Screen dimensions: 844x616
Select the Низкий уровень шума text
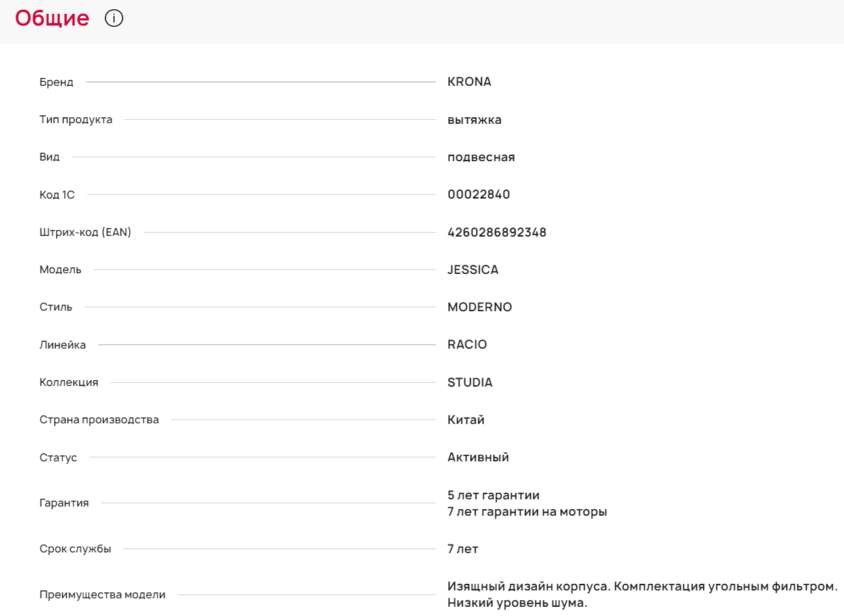[x=518, y=603]
